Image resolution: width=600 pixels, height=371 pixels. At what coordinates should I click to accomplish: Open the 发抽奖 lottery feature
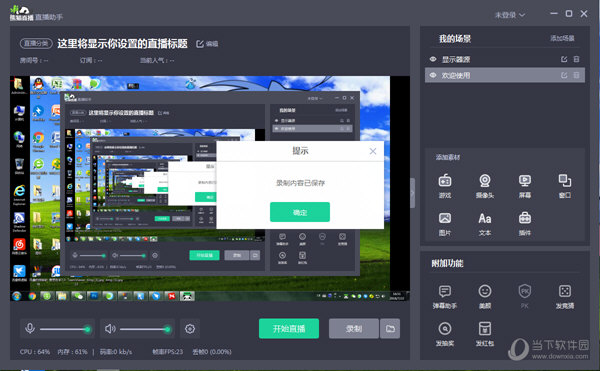(445, 334)
